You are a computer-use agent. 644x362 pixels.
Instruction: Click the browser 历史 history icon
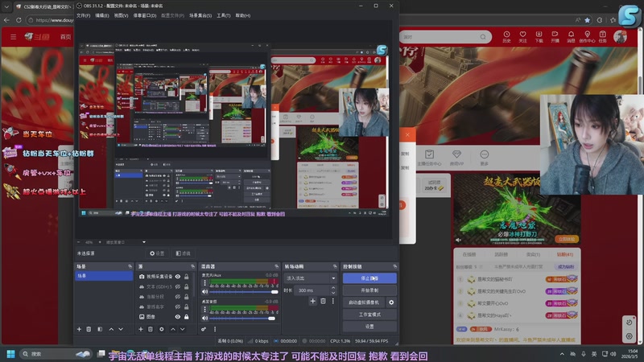point(507,36)
